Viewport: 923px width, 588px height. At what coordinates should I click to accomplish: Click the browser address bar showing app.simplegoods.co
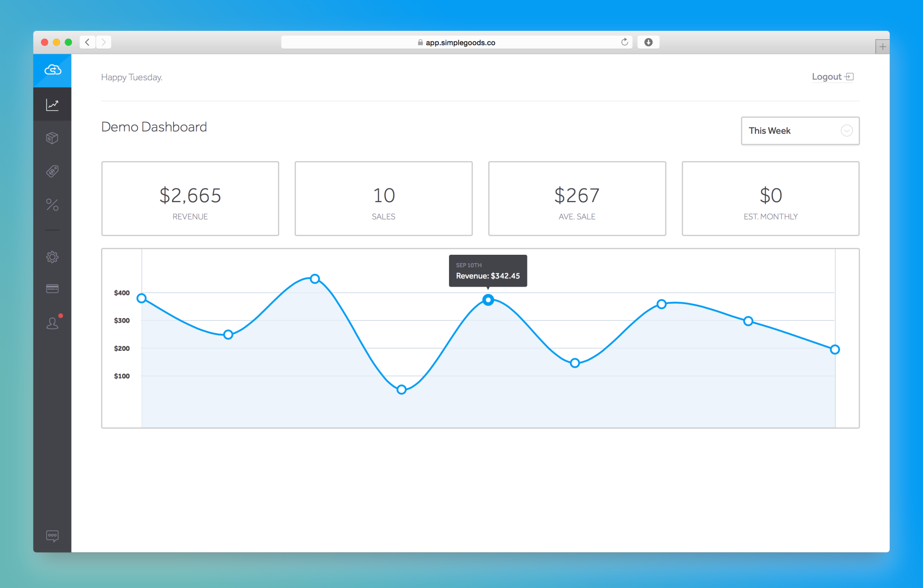click(x=460, y=42)
